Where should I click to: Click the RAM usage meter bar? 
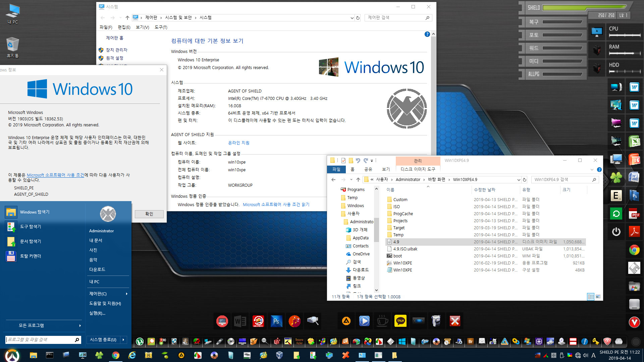tap(625, 53)
